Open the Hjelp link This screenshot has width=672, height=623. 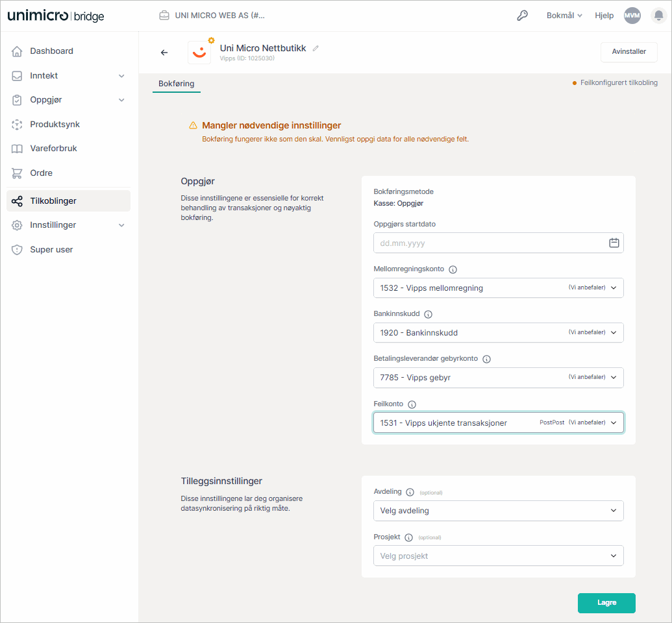tap(604, 16)
